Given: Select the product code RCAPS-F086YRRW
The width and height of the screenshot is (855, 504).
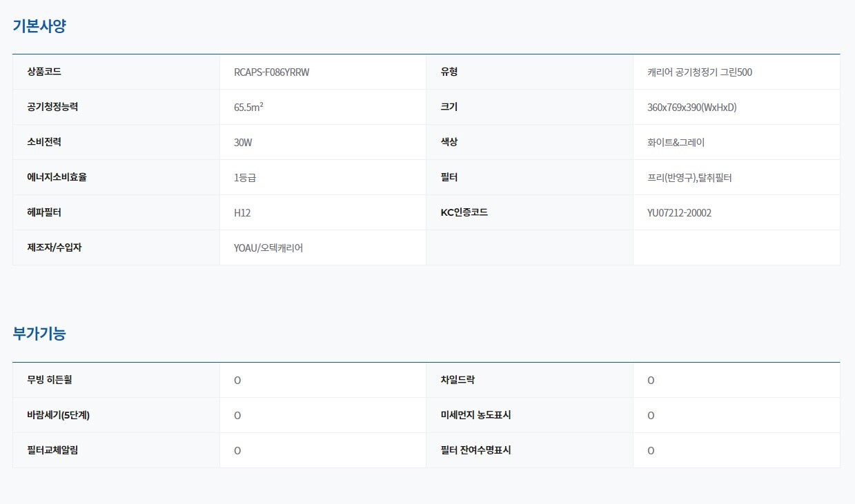Looking at the screenshot, I should [x=272, y=72].
